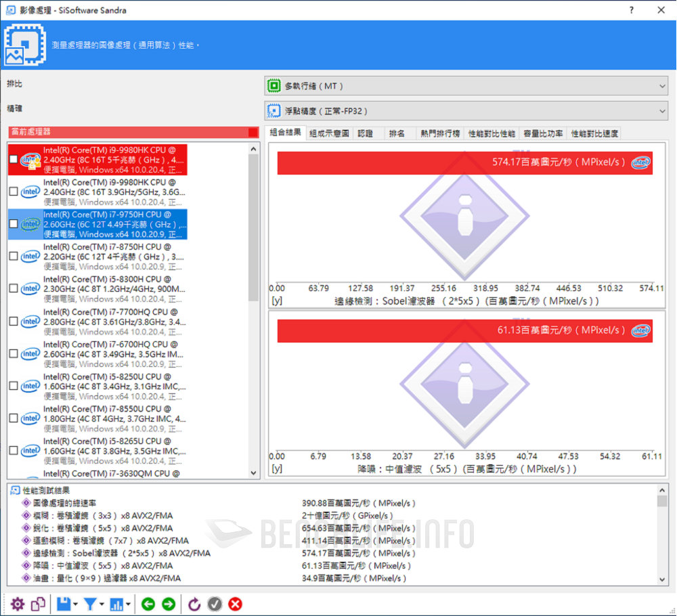Go back using green left arrow
Screen dimensions: 677x616
tap(148, 604)
